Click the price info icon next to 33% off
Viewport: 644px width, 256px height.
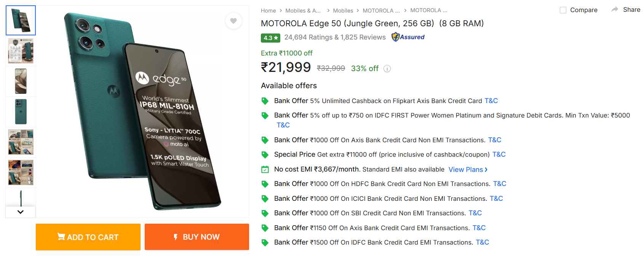click(387, 69)
